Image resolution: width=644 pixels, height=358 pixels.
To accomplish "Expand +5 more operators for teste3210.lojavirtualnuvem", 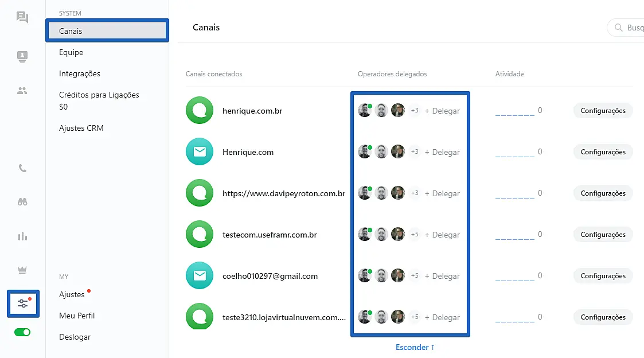I will pos(415,317).
